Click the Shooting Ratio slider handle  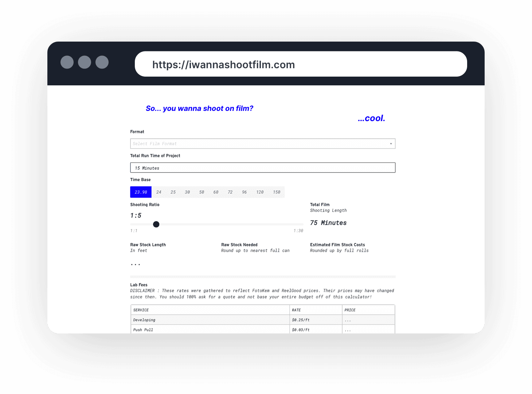pyautogui.click(x=156, y=224)
